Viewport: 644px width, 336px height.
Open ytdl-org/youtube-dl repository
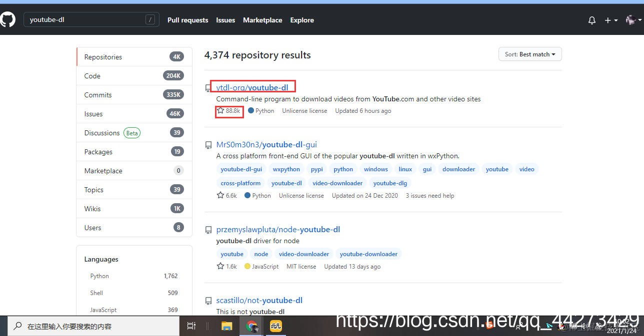[x=252, y=87]
